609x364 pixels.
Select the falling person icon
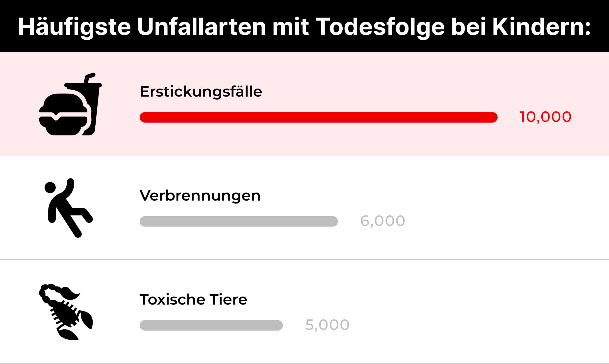click(x=68, y=208)
